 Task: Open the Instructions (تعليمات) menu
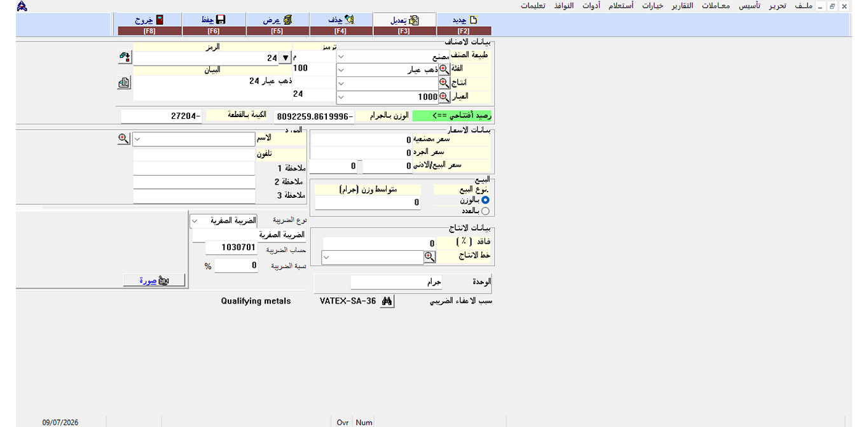532,6
